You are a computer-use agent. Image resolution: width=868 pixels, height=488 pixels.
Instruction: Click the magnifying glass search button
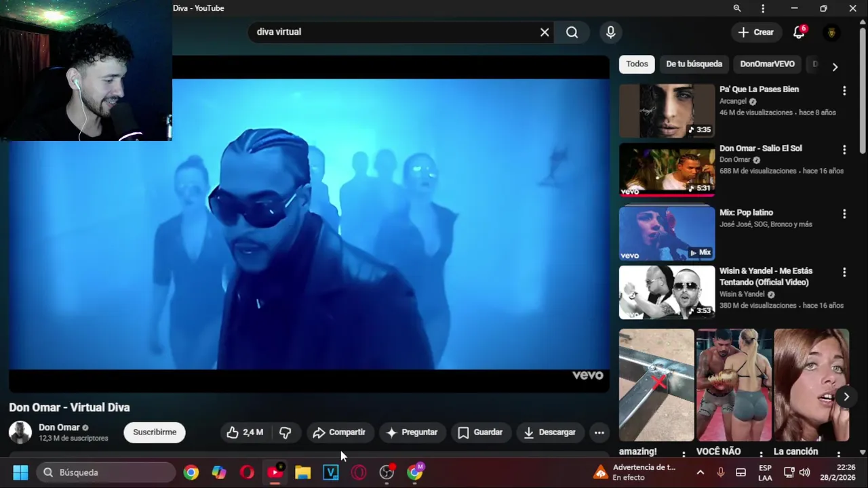(572, 32)
